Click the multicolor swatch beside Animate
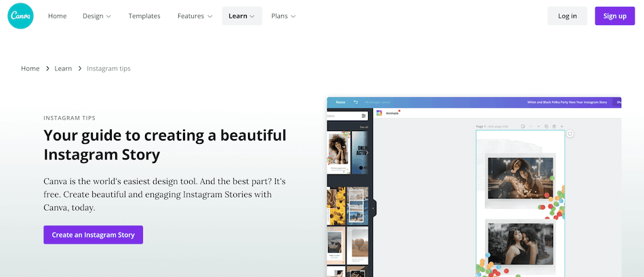The height and width of the screenshot is (277, 644). [379, 113]
